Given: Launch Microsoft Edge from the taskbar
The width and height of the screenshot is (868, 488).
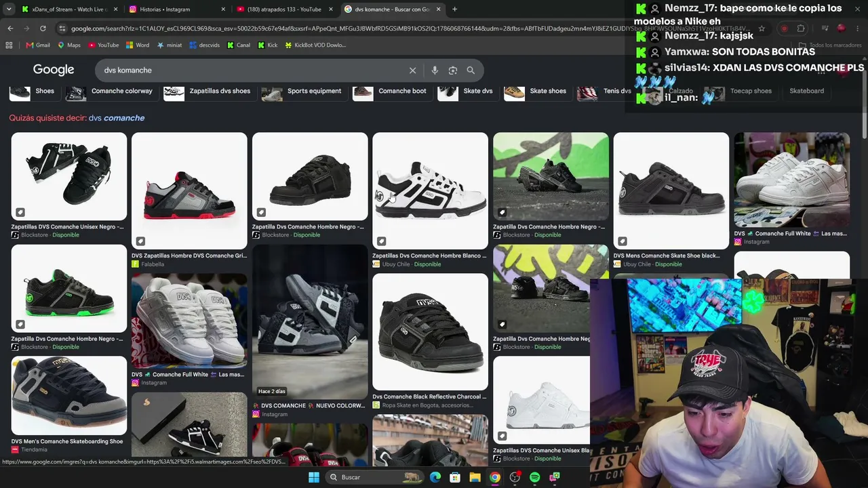Looking at the screenshot, I should [435, 477].
